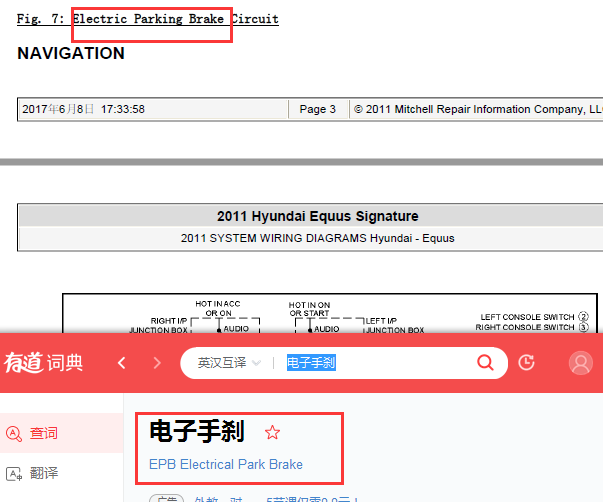Open the user profile avatar

(581, 363)
